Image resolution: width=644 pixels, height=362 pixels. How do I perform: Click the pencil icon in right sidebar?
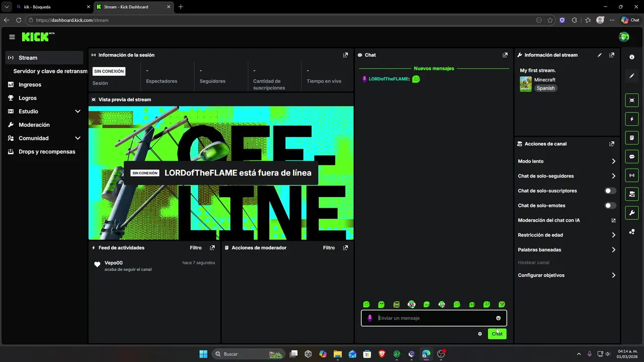point(632,76)
